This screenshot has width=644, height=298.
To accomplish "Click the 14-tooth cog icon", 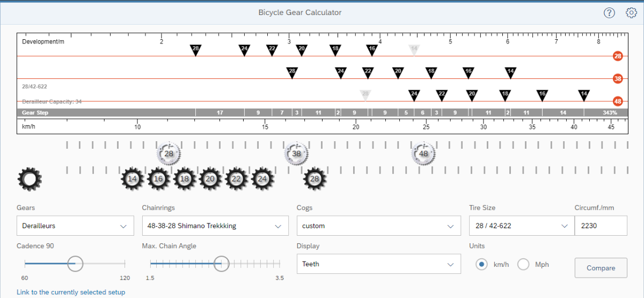I will pyautogui.click(x=133, y=179).
